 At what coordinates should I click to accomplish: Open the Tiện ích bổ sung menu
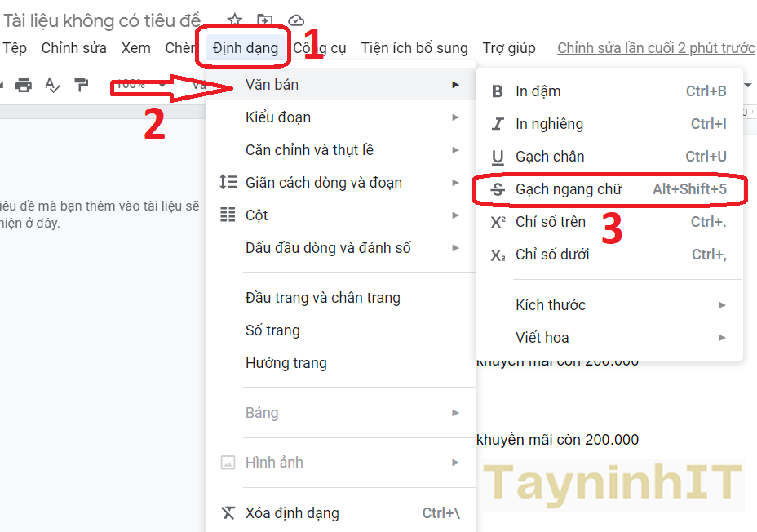414,48
